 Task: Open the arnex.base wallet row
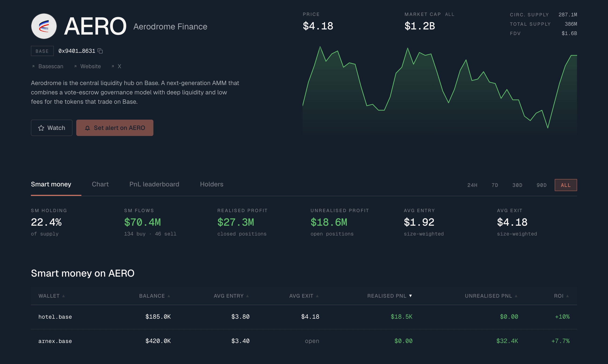pos(304,341)
